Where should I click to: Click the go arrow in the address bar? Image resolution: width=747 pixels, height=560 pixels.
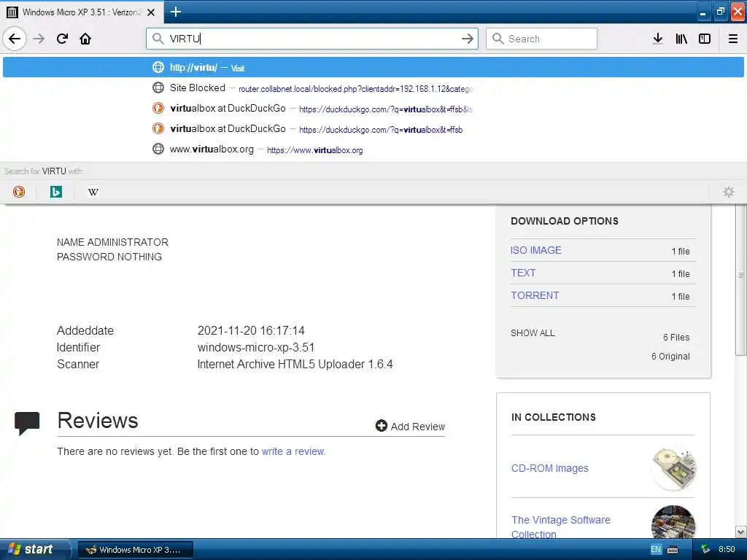[468, 39]
